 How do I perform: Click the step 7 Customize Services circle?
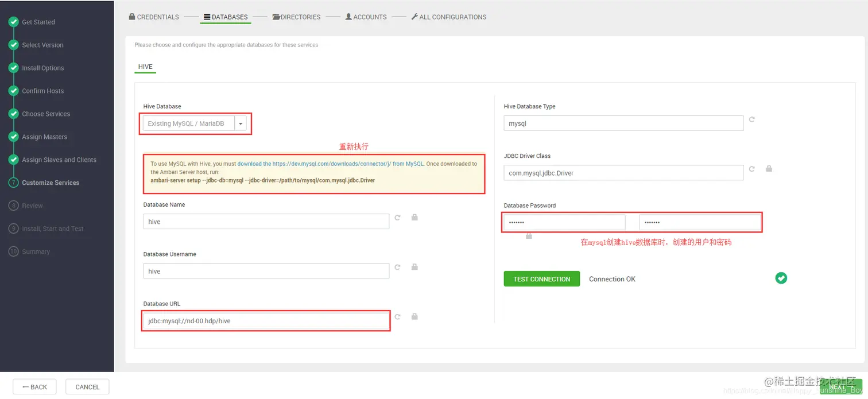[x=13, y=183]
